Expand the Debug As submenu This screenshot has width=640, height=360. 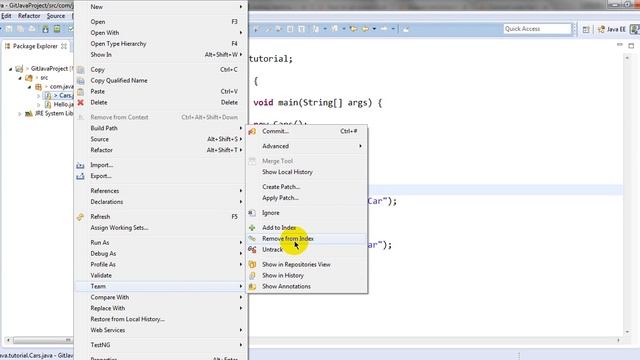pos(161,254)
